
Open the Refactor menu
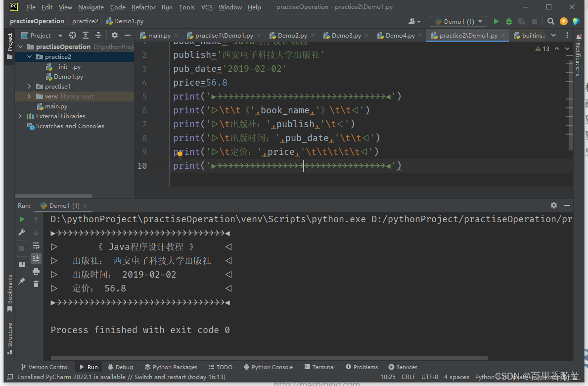pyautogui.click(x=143, y=7)
